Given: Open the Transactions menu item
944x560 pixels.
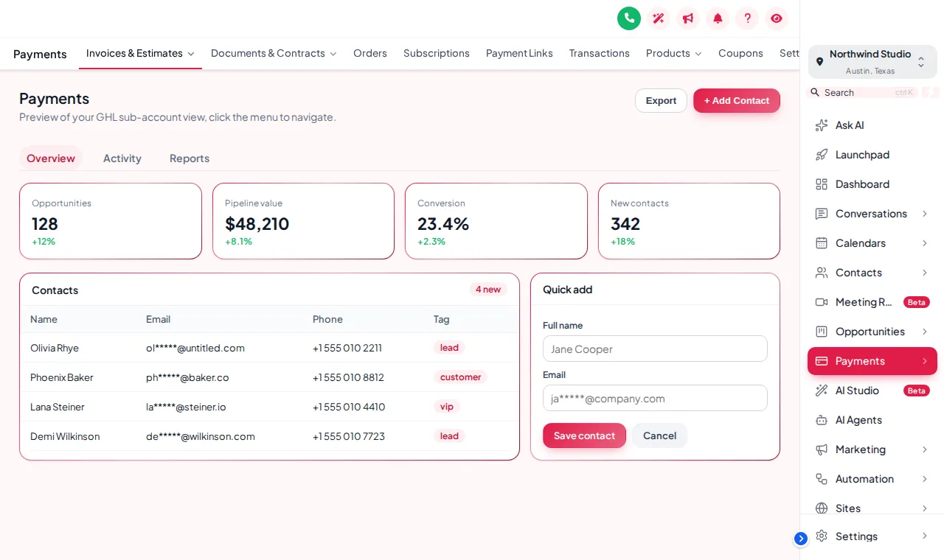Looking at the screenshot, I should (600, 53).
